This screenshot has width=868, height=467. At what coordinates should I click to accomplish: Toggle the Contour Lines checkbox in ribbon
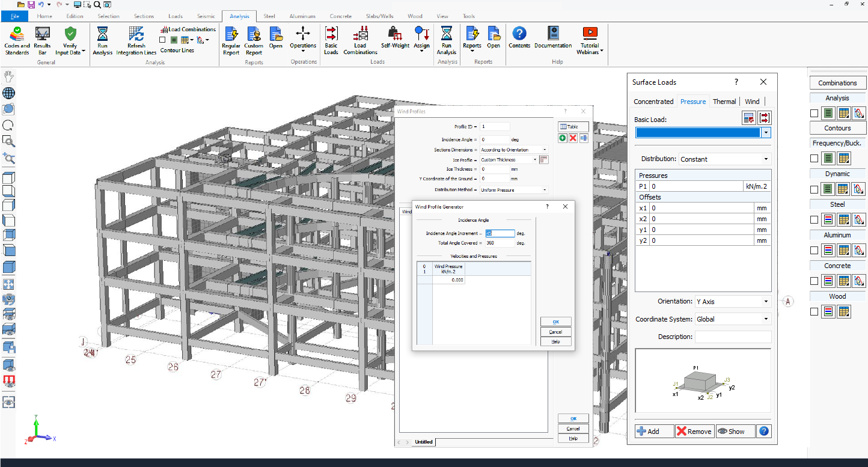pyautogui.click(x=162, y=40)
